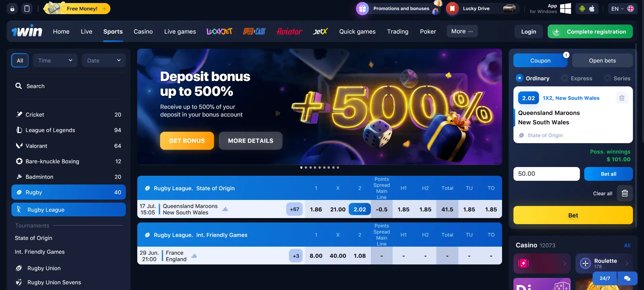The image size is (644, 290).
Task: Click the bet amount input field
Action: tap(546, 174)
